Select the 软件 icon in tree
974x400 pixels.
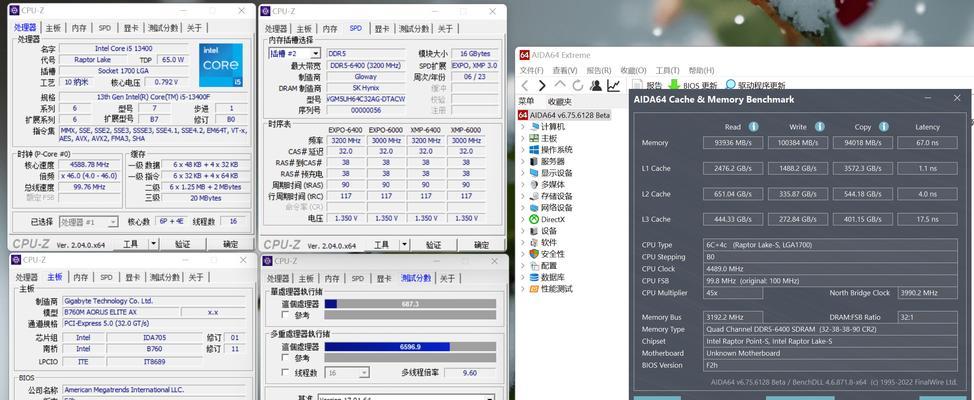click(534, 242)
